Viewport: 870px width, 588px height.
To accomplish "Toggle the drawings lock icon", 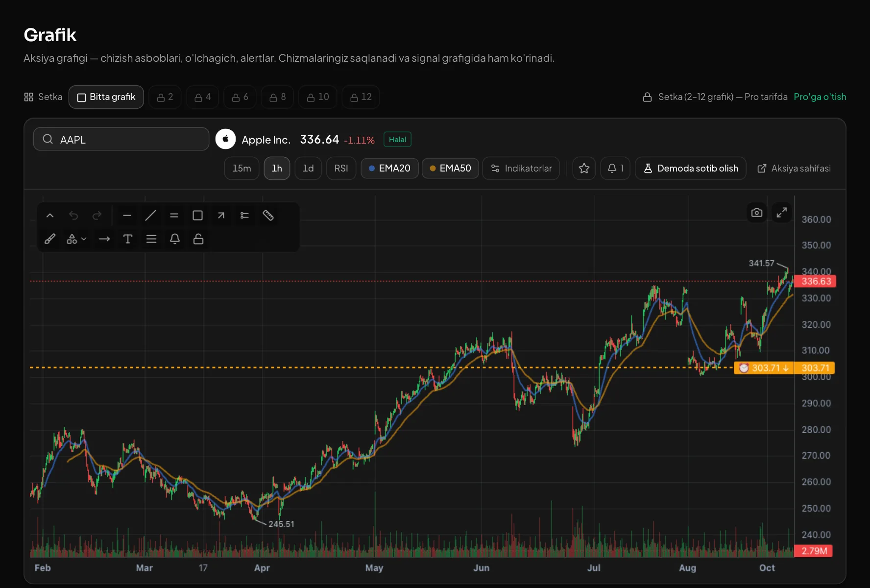I will click(198, 239).
